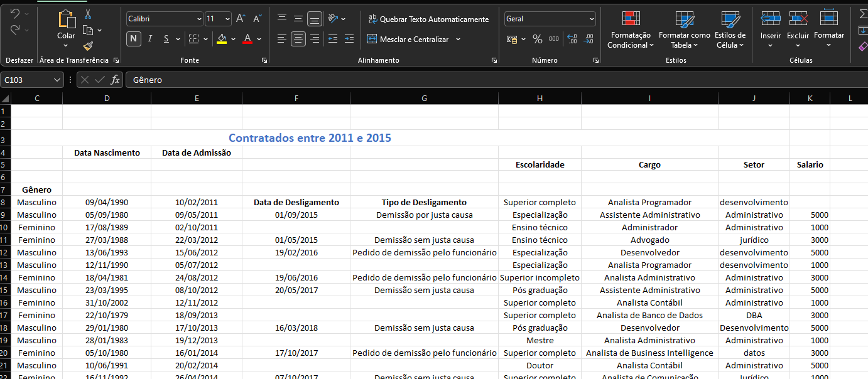This screenshot has height=379, width=868.
Task: Apply percent style icon
Action: tap(538, 39)
